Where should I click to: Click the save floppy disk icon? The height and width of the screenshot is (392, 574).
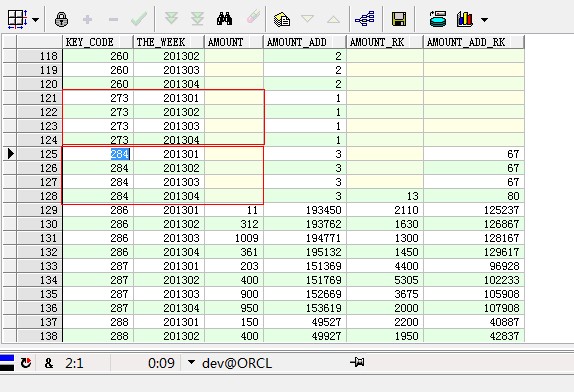pos(399,19)
